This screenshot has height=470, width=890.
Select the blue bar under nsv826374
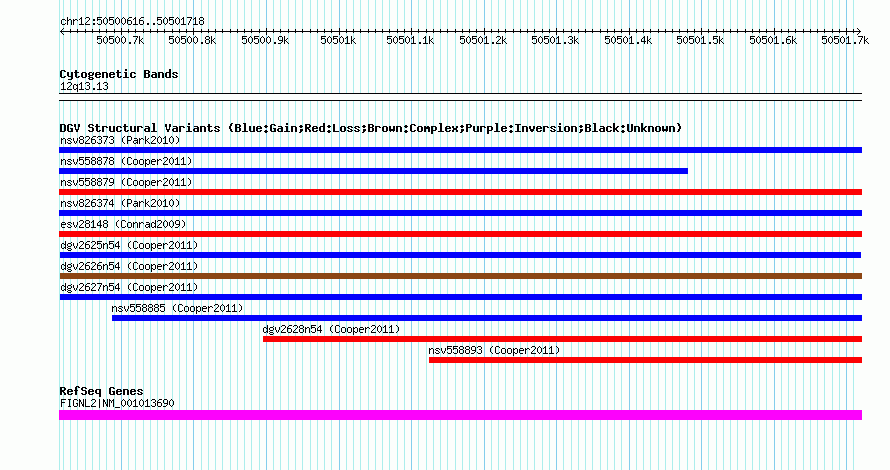[x=460, y=213]
